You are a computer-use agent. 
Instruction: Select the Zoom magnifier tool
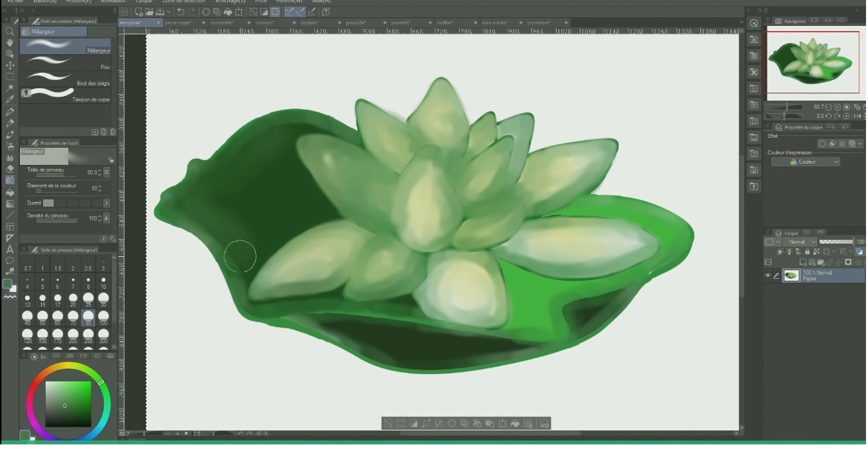(x=10, y=31)
